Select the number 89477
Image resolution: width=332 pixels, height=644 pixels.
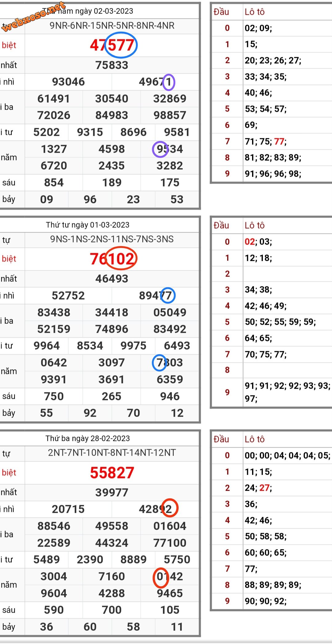(156, 296)
